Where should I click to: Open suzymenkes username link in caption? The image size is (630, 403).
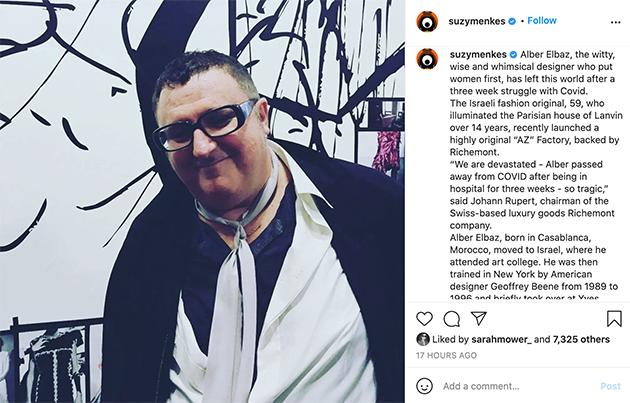click(478, 55)
